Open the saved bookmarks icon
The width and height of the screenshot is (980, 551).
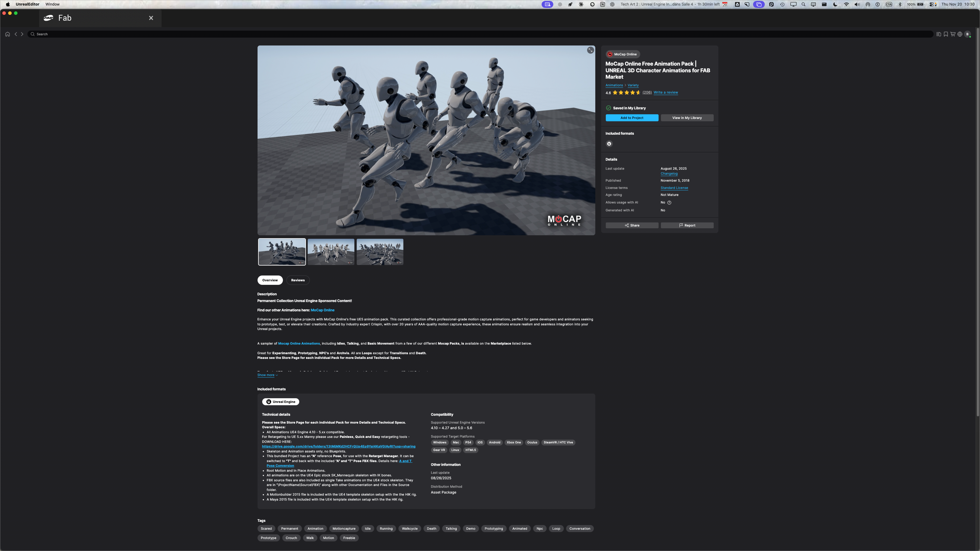(x=946, y=34)
